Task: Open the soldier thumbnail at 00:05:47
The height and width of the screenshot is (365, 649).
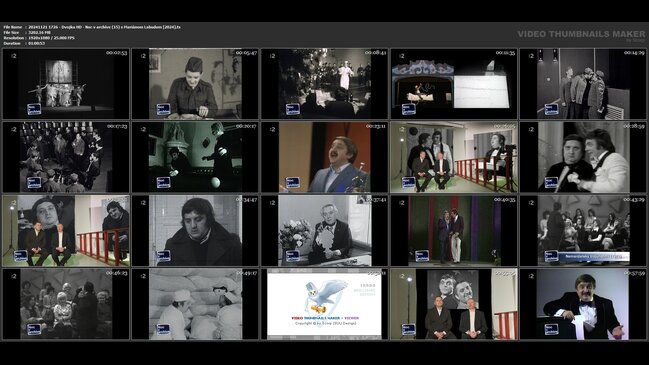Action: (195, 84)
